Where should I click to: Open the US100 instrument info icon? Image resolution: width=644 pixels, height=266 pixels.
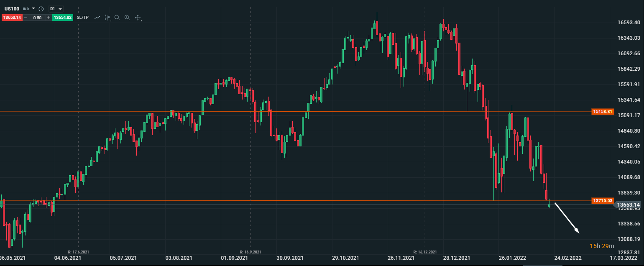coord(41,9)
